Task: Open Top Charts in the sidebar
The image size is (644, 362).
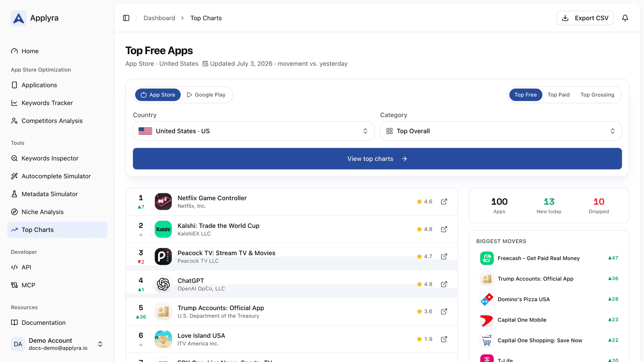Action: point(57,230)
